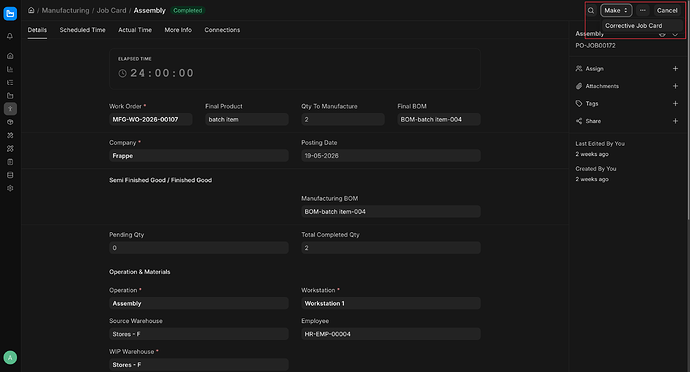Click the user avatar A icon
690x372 pixels.
click(10, 357)
